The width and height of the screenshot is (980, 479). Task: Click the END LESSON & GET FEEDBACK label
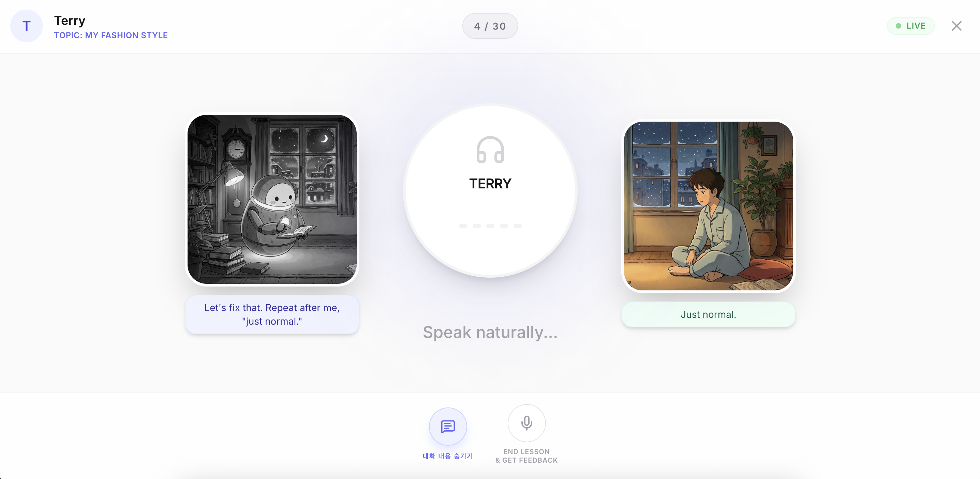click(526, 456)
